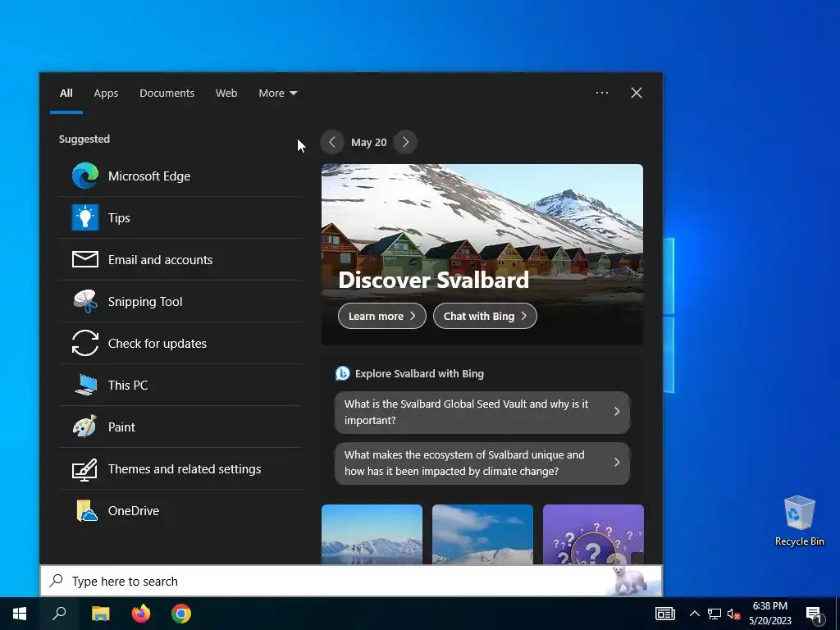Click the Email and accounts envelope icon
The image size is (840, 630).
point(85,259)
